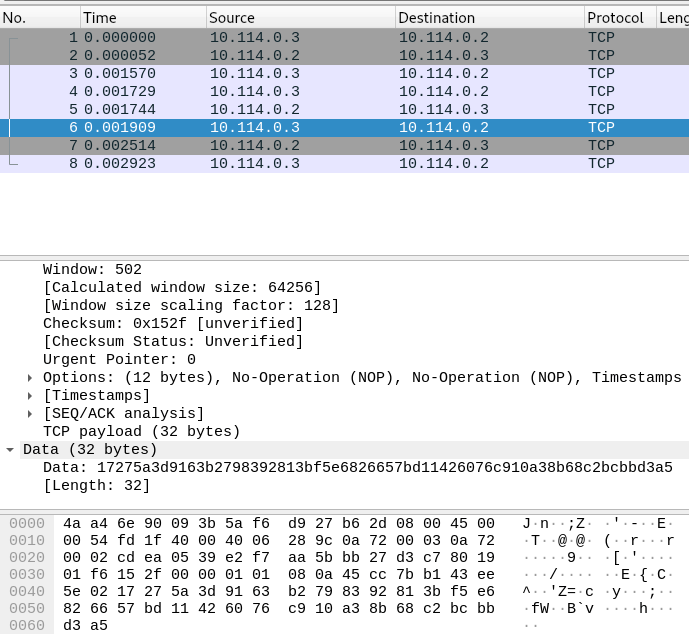Select the Checksum: 0x152f field
The image size is (689, 634).
(x=172, y=324)
